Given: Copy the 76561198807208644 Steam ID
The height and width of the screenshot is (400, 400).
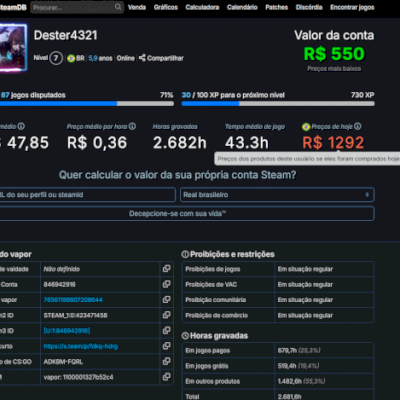Looking at the screenshot, I should (166, 299).
